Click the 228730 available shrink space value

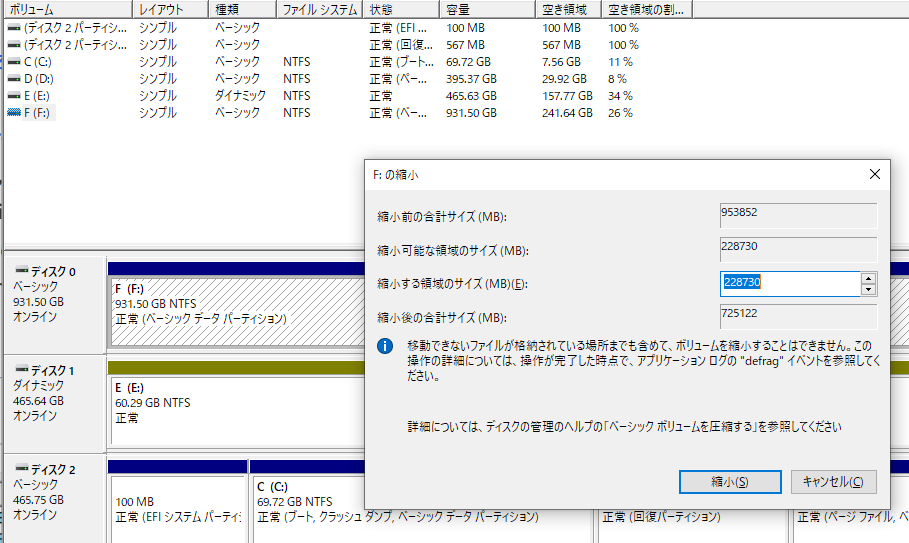pos(798,249)
